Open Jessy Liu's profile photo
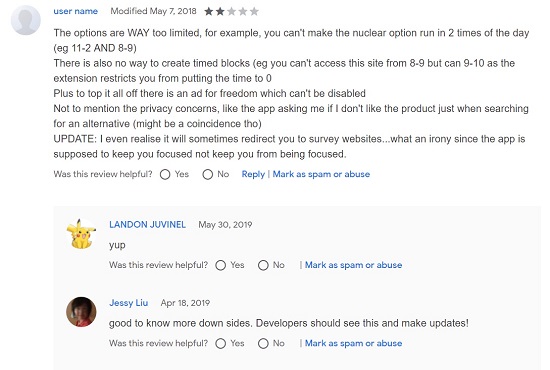Screen dimensions: 550x370 tap(81, 312)
